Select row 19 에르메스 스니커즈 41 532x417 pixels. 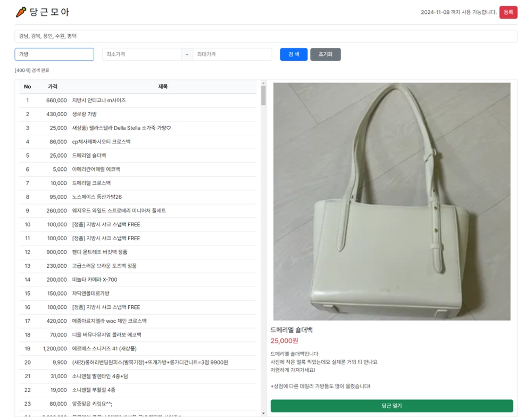click(138, 348)
